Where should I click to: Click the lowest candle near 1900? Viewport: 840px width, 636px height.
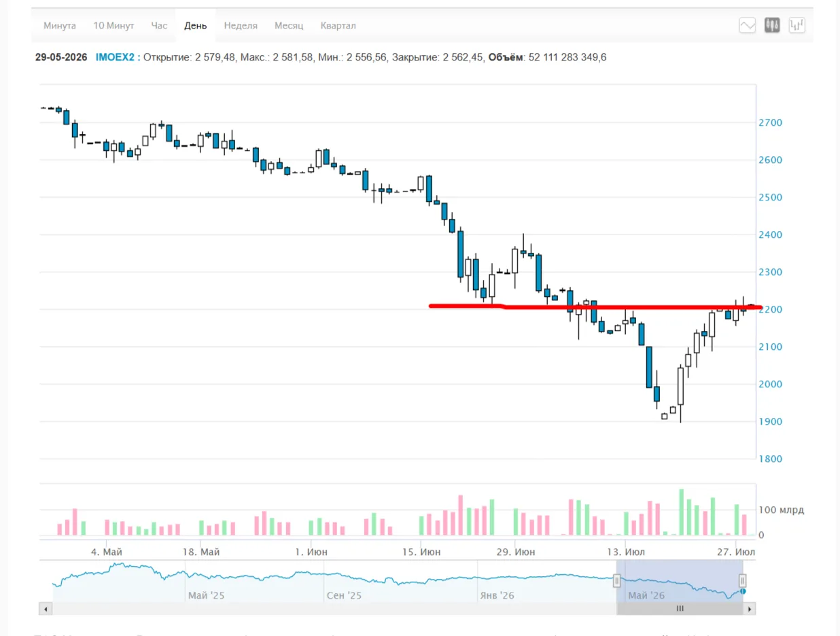coord(680,395)
